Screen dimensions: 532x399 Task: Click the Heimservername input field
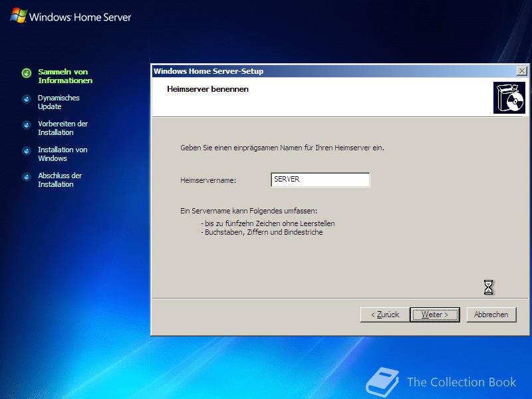[x=321, y=180]
